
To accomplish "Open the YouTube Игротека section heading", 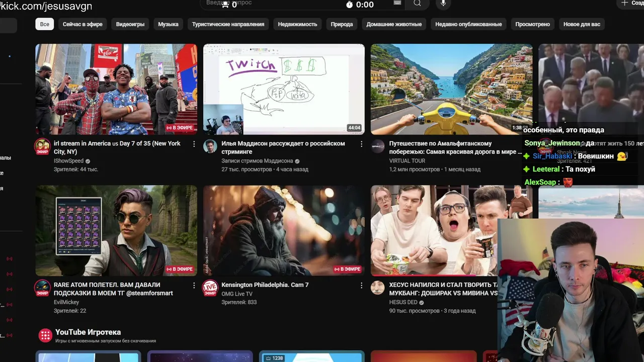I will coord(88,332).
